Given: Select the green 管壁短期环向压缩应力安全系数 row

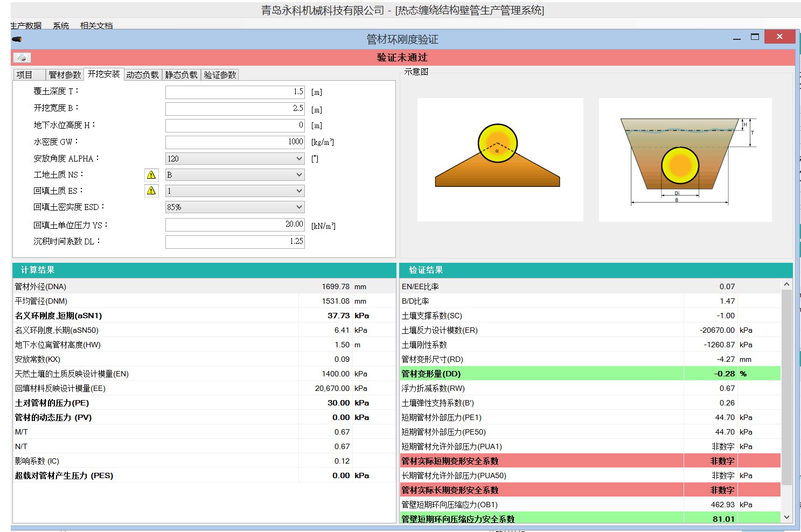Looking at the screenshot, I should (x=590, y=518).
